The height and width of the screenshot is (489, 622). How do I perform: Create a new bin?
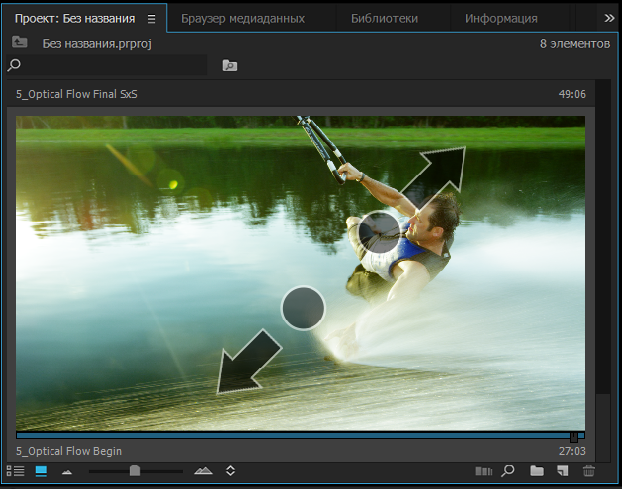(x=537, y=471)
